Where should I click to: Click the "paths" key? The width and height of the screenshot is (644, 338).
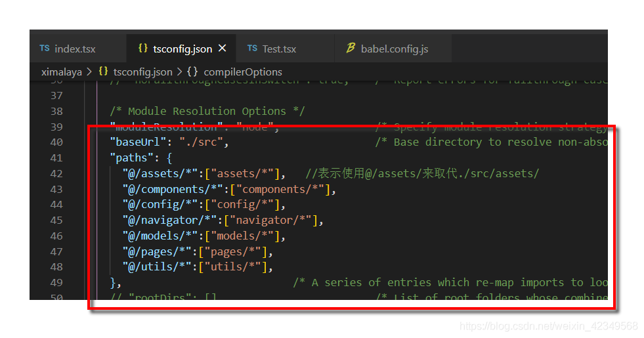pos(131,158)
